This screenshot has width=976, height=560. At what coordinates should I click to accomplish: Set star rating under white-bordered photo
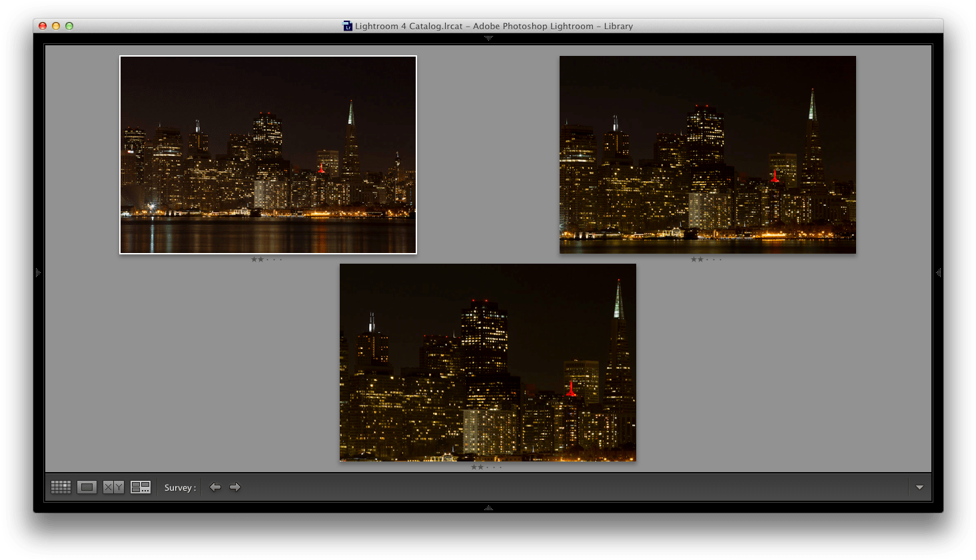click(266, 259)
